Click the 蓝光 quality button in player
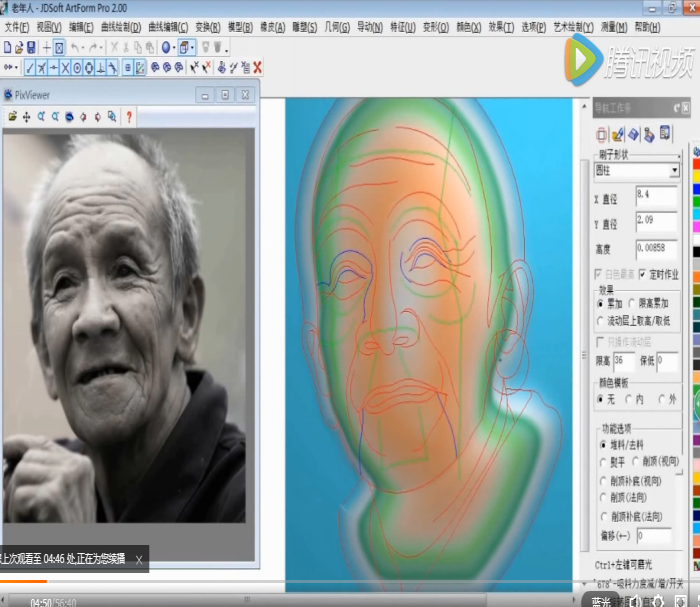This screenshot has height=607, width=700. coord(600,601)
